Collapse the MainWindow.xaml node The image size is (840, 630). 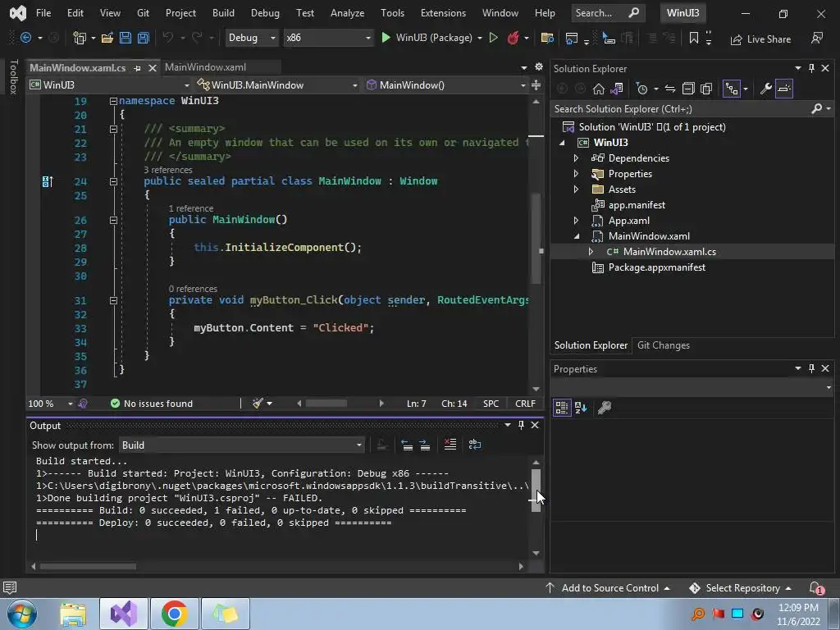[x=577, y=236]
